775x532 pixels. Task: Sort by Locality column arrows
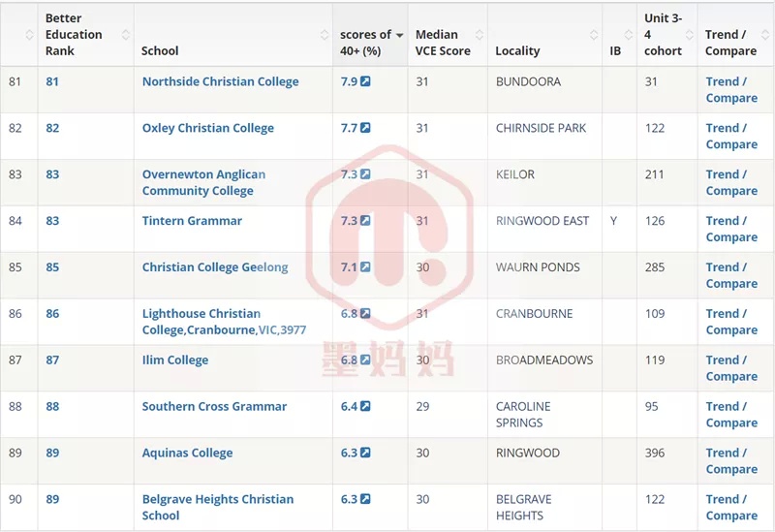(x=594, y=35)
